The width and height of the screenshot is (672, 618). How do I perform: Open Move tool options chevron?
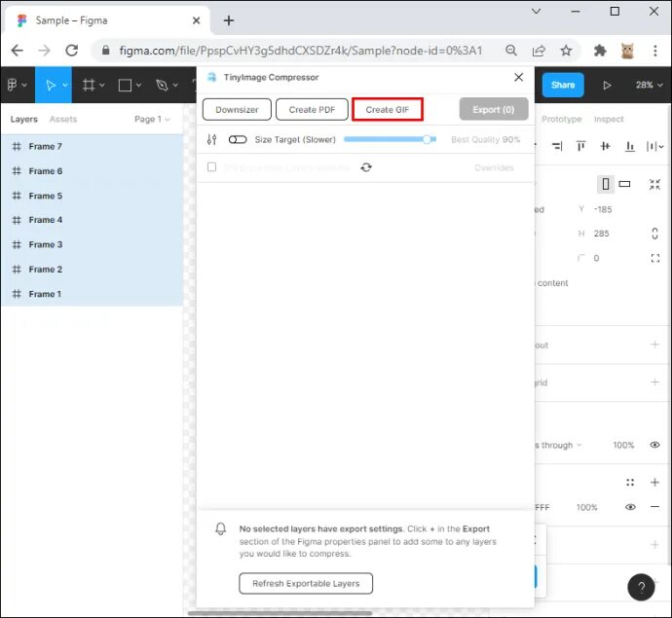[65, 86]
